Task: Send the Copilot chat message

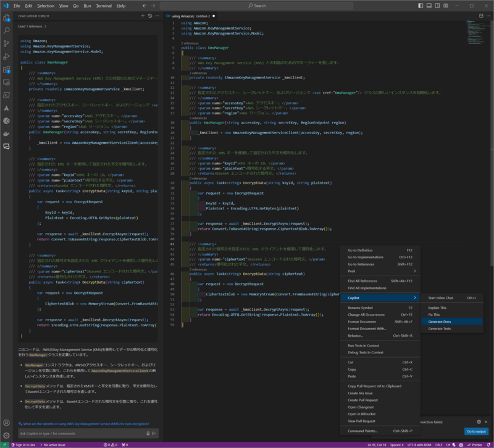Action: (154, 434)
